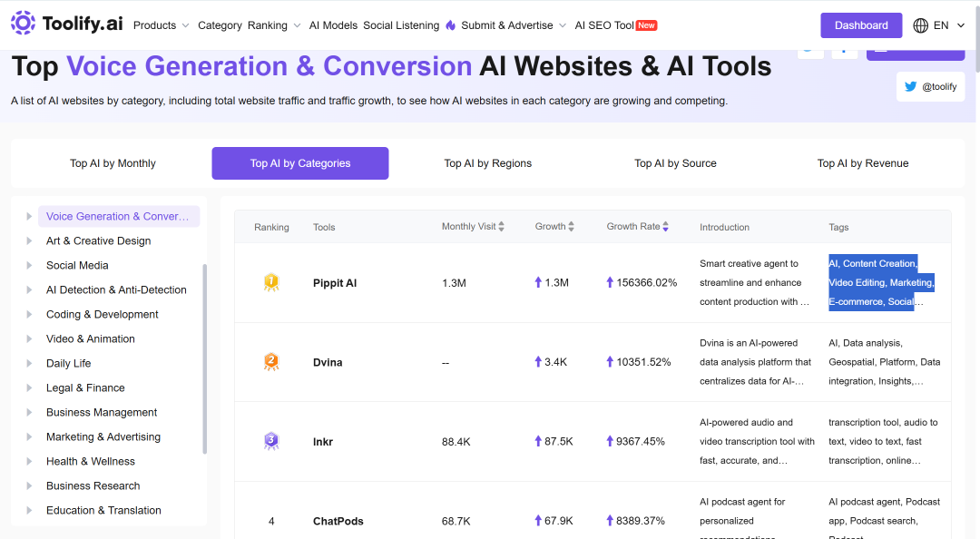
Task: Click up arrow beside ChatPods 8389.37%
Action: 610,520
